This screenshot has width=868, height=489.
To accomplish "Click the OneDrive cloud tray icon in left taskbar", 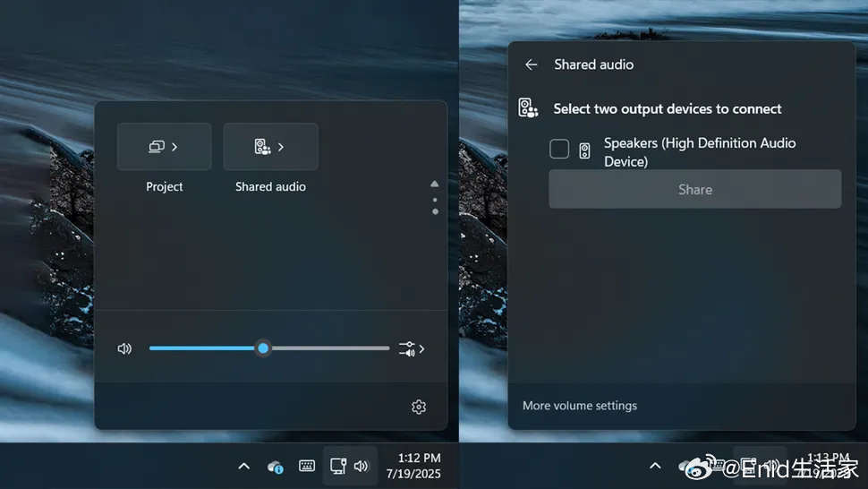I will pos(275,467).
